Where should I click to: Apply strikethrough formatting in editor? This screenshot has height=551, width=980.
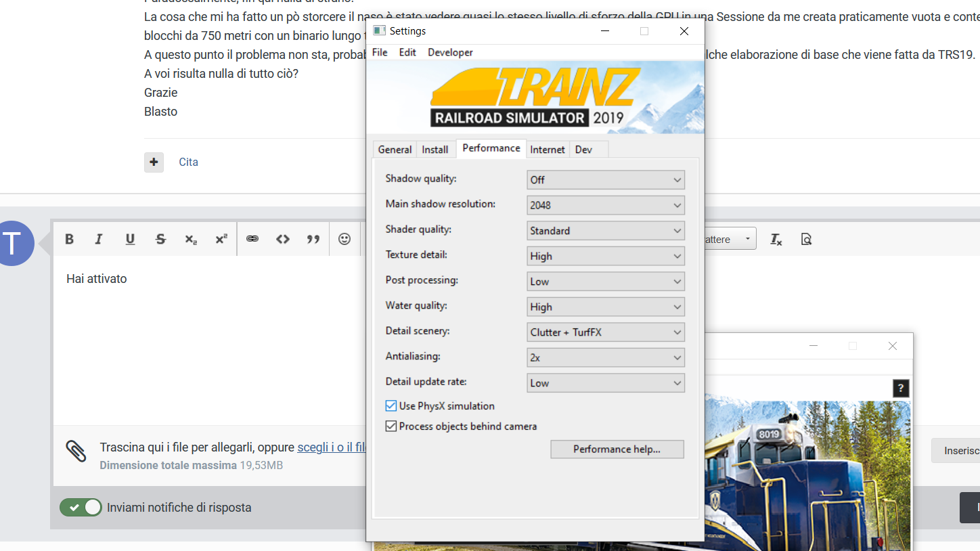160,239
